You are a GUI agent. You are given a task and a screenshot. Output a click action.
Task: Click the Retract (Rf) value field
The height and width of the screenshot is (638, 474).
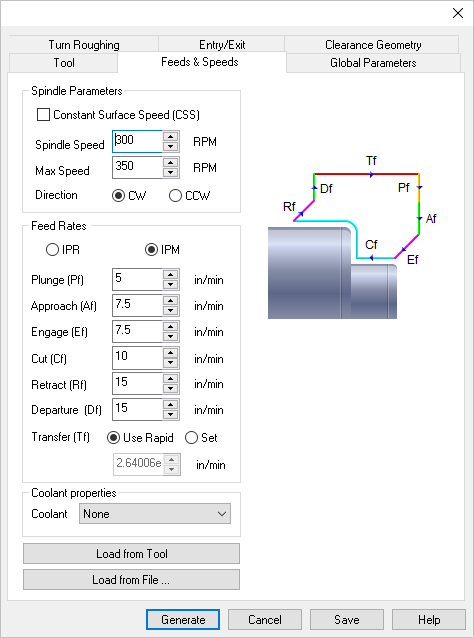tap(137, 384)
